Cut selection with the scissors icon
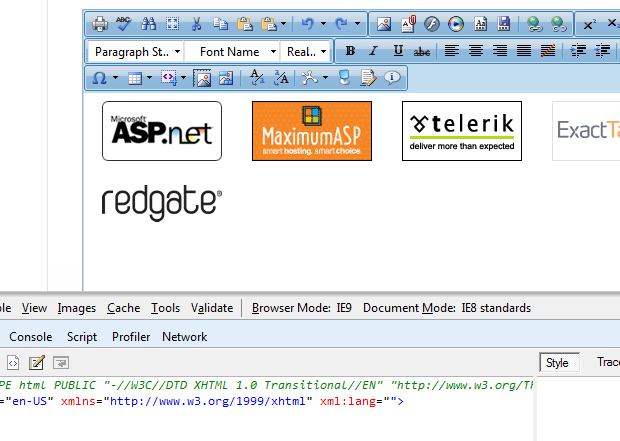Screen dimensions: 620x441 click(196, 24)
